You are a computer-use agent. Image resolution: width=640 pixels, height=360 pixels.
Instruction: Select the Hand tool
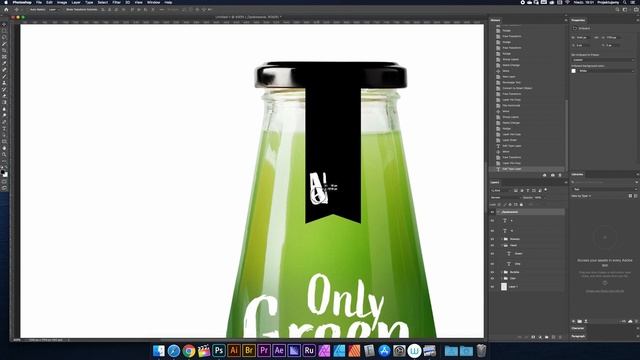coord(4,148)
